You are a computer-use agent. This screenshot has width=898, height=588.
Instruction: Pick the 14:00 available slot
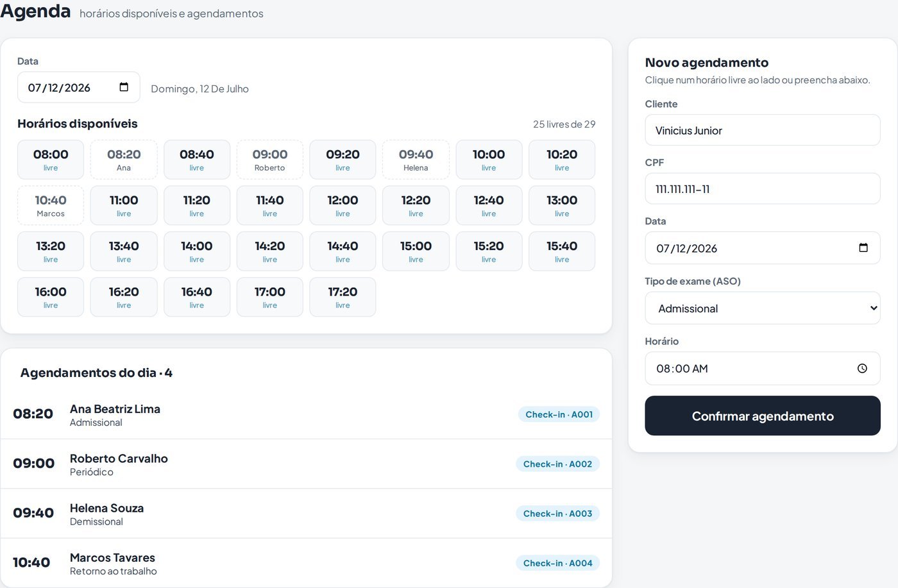tap(197, 251)
